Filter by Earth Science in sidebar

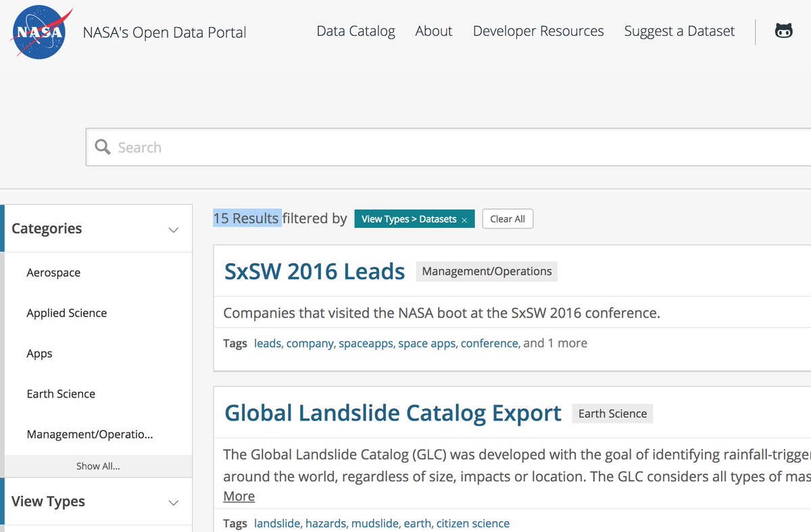pyautogui.click(x=61, y=394)
